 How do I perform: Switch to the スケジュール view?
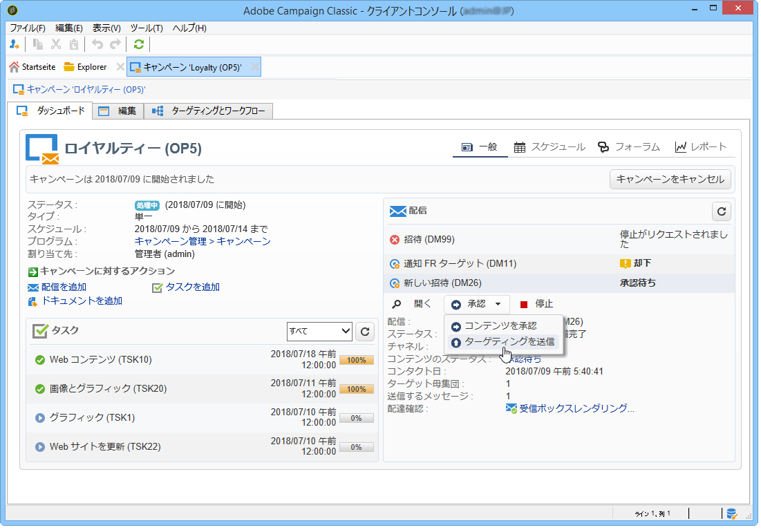click(549, 147)
